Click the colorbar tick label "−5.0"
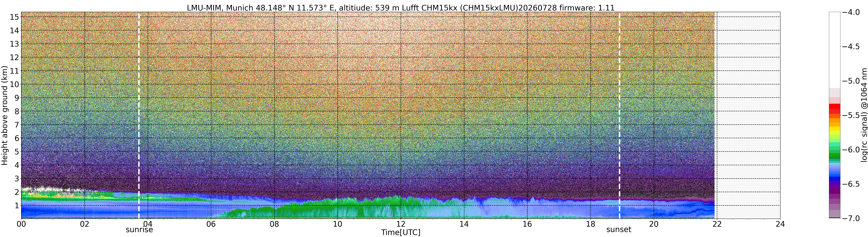This screenshot has width=868, height=237. [x=851, y=81]
